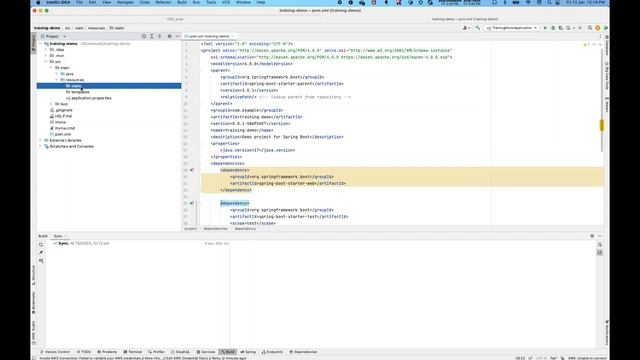Expand External Libraries node
The image size is (640, 360).
[40, 140]
